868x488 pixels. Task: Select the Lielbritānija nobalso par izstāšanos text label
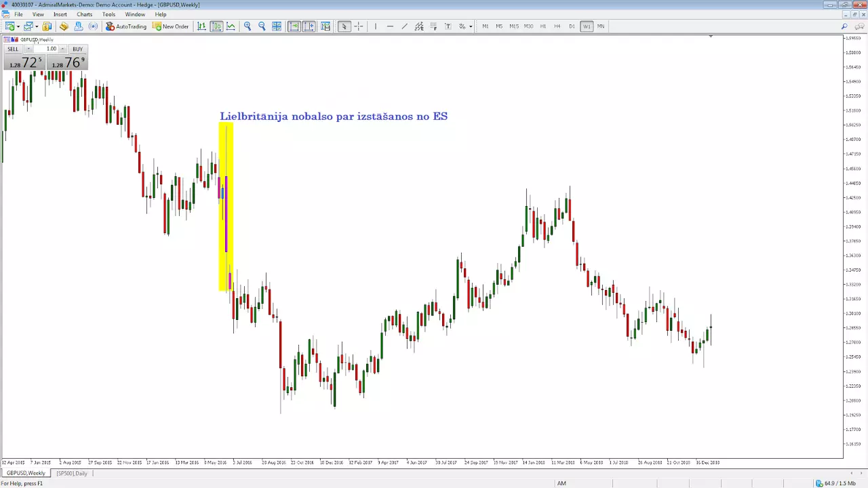coord(334,117)
